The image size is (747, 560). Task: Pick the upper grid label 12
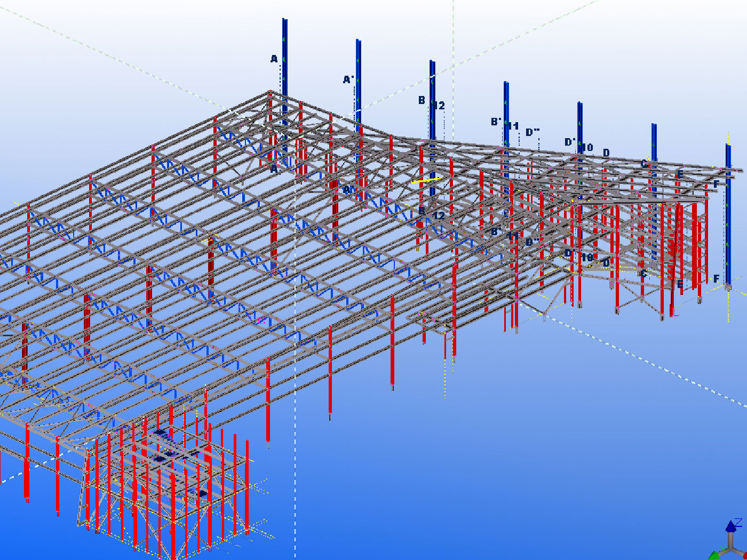point(439,106)
